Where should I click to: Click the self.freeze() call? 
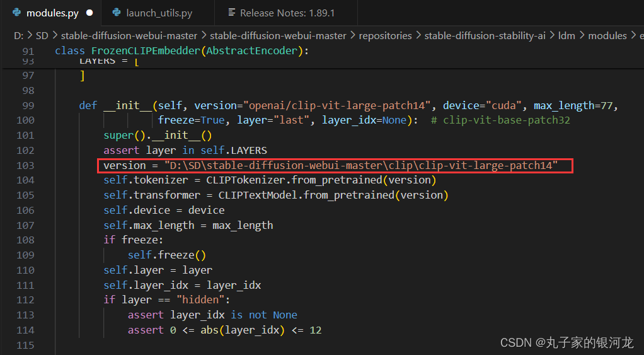pyautogui.click(x=167, y=255)
